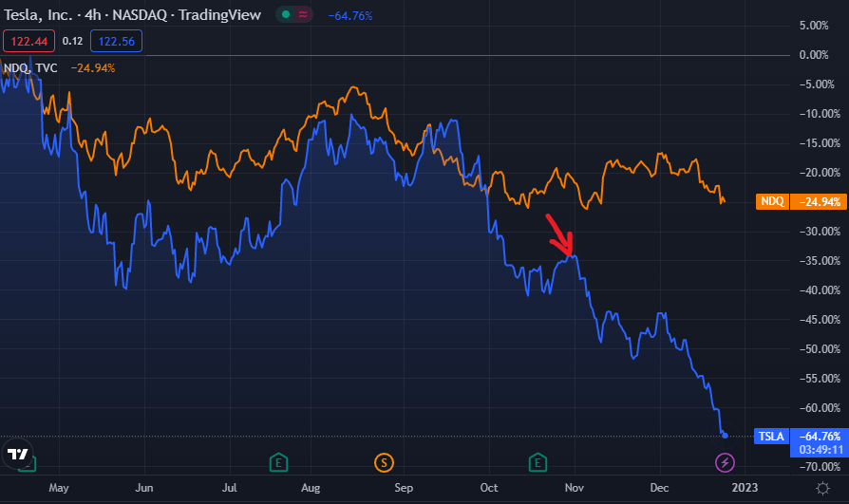Click the NDQ -24.94% scale value label
The width and height of the screenshot is (849, 504).
pyautogui.click(x=820, y=202)
